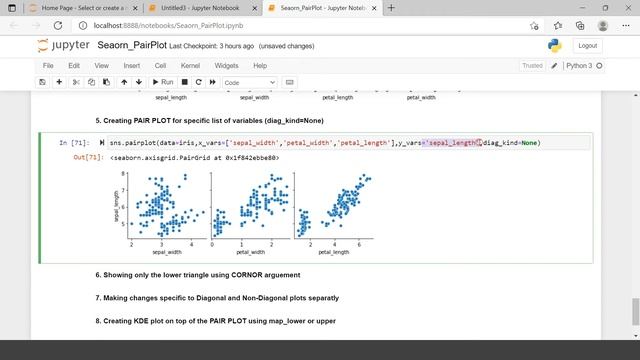Image resolution: width=640 pixels, height=360 pixels.
Task: Open browser collections icon
Action: pyautogui.click(x=580, y=26)
